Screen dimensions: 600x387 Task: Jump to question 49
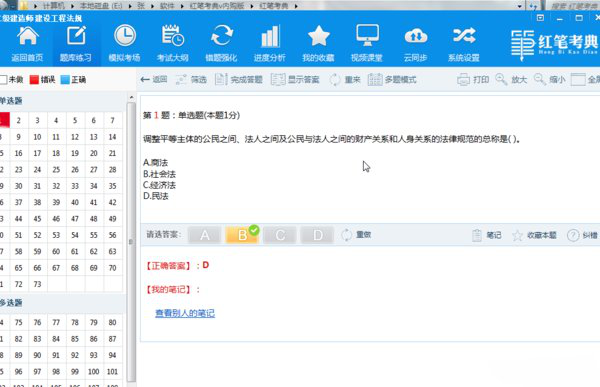(112, 219)
